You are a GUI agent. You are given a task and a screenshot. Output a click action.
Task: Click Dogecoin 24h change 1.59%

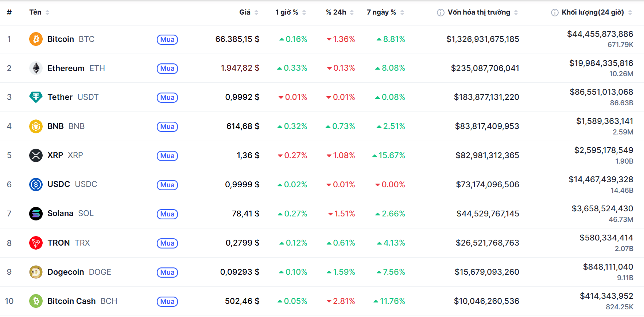click(341, 272)
